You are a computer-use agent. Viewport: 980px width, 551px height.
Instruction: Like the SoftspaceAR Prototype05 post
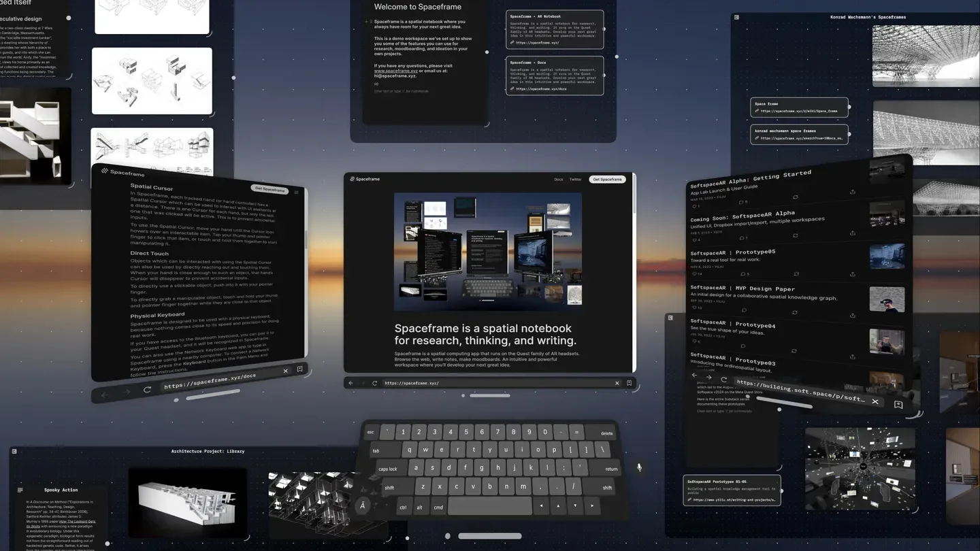click(x=695, y=274)
